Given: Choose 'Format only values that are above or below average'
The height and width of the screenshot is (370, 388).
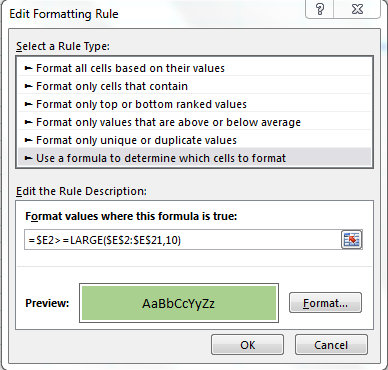Looking at the screenshot, I should [x=194, y=122].
